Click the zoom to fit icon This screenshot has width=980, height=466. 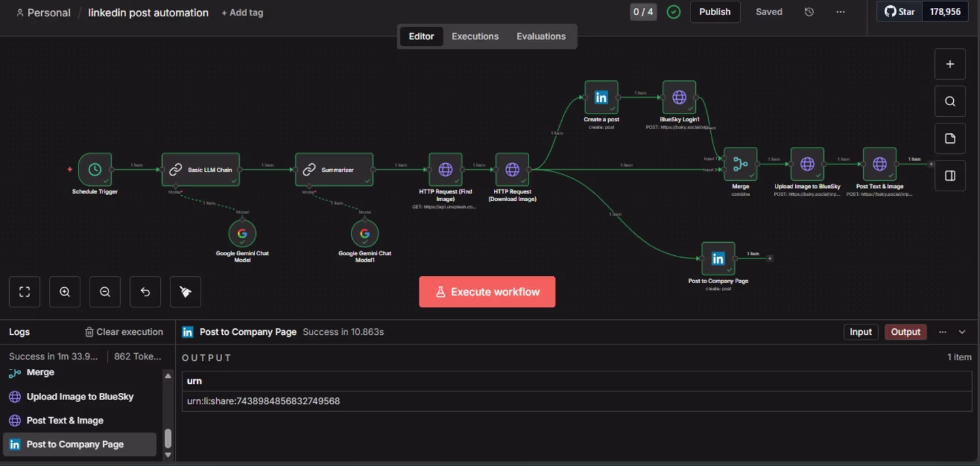tap(25, 292)
